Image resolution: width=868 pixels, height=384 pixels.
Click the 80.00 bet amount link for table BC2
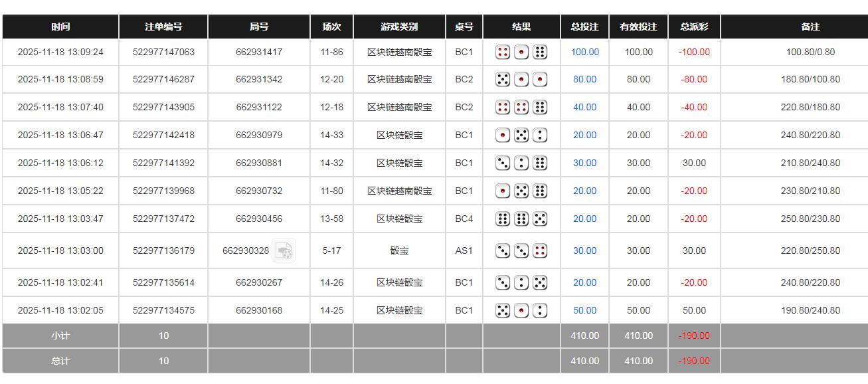tap(584, 79)
